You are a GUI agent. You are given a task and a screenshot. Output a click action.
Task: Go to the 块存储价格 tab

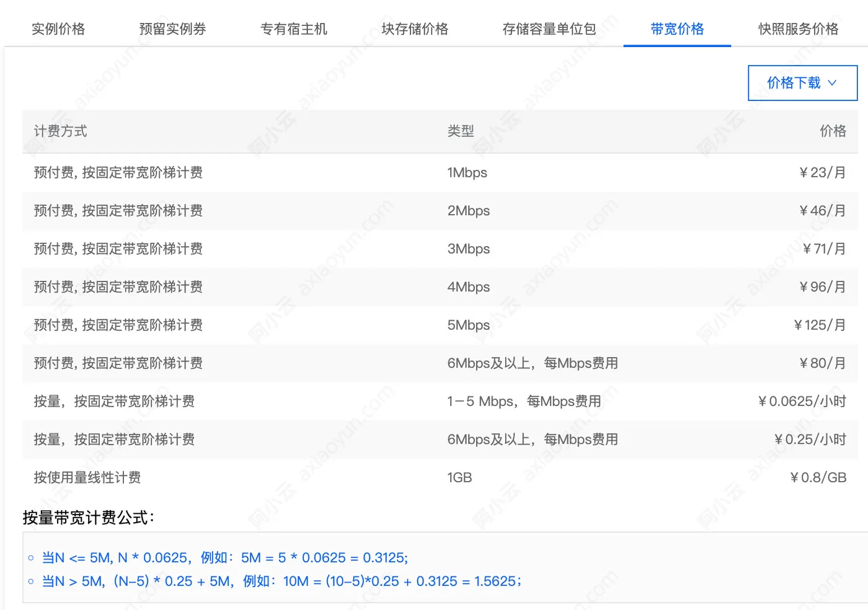click(415, 29)
